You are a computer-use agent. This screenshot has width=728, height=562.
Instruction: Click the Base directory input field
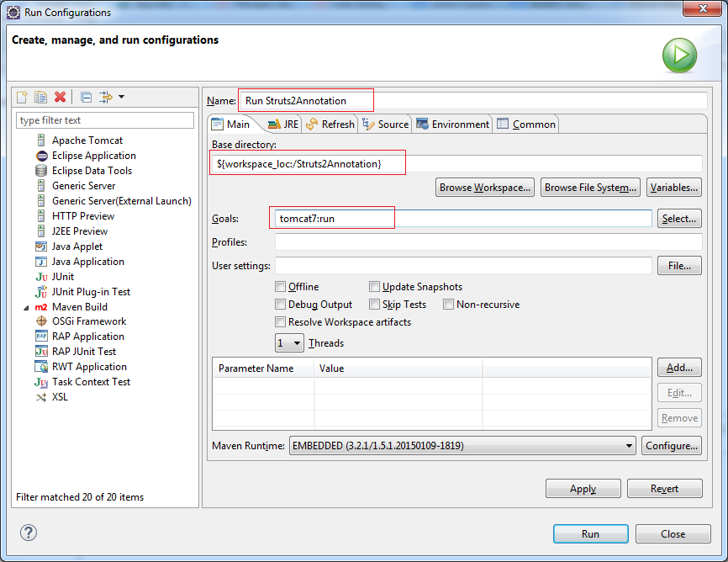pyautogui.click(x=456, y=163)
